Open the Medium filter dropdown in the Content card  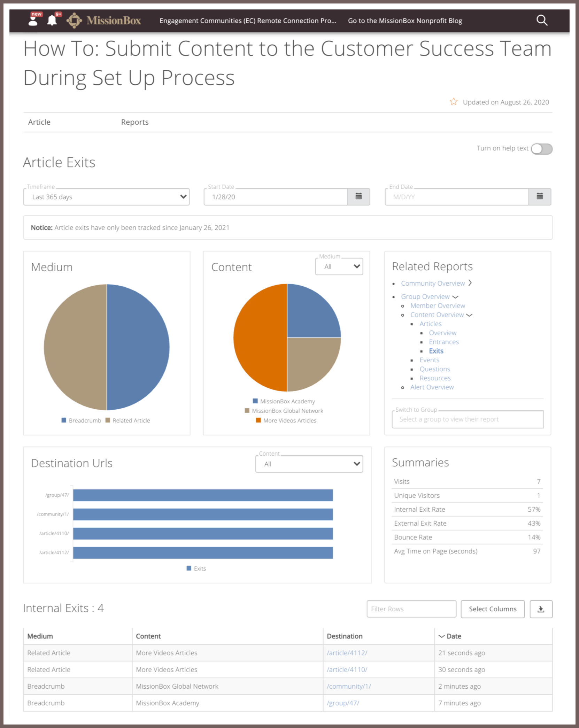coord(339,266)
